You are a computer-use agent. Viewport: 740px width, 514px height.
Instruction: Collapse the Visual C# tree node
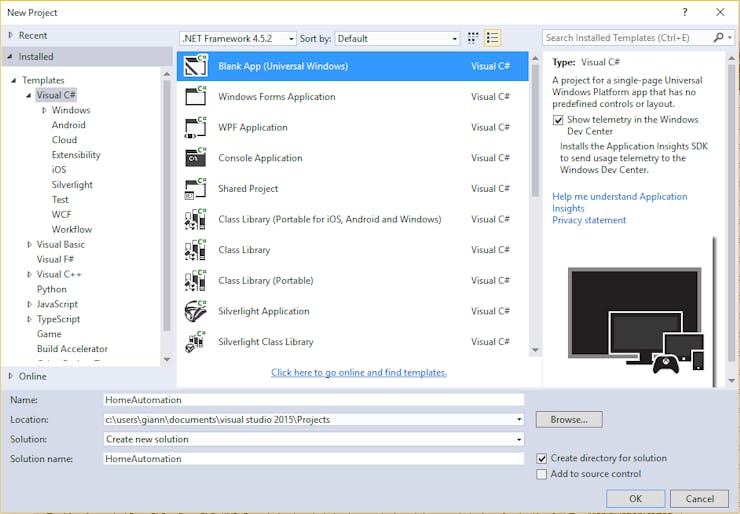[29, 95]
